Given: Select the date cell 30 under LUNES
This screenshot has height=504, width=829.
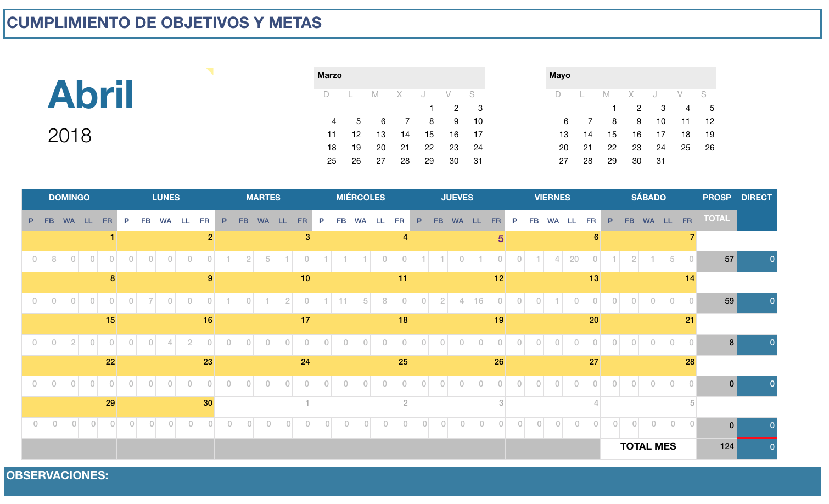Looking at the screenshot, I should tap(208, 403).
